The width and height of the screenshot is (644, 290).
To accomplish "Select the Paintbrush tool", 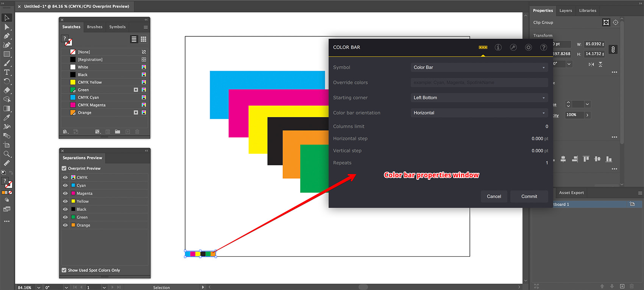I will click(x=7, y=63).
